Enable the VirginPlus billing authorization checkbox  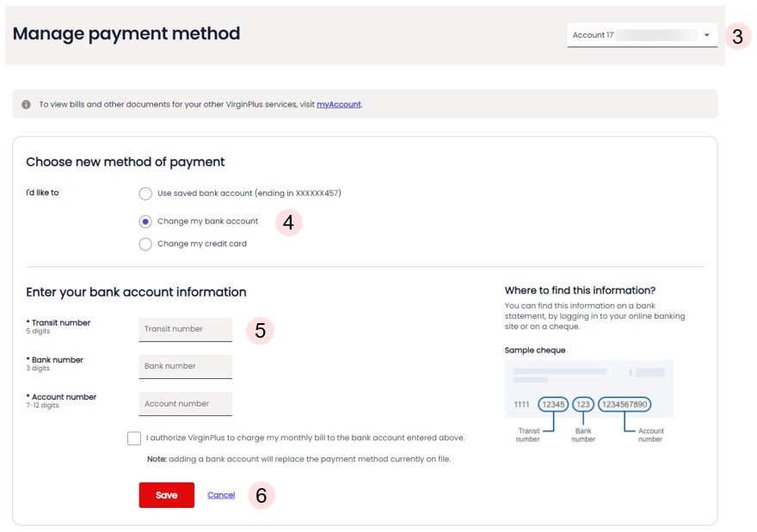click(x=134, y=437)
